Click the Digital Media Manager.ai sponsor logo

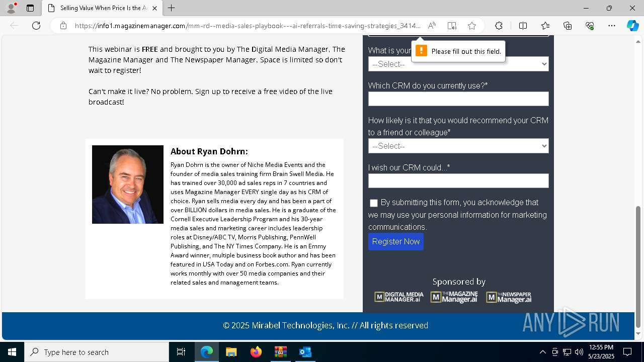[399, 297]
